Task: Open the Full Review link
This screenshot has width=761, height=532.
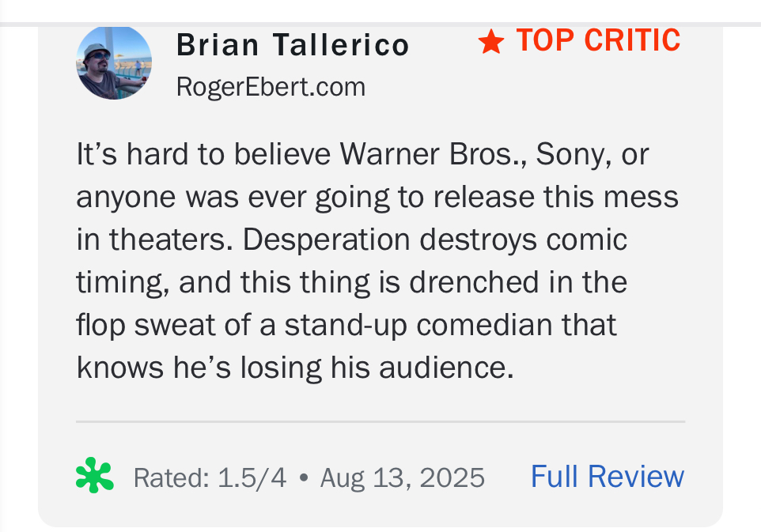Action: coord(608,476)
